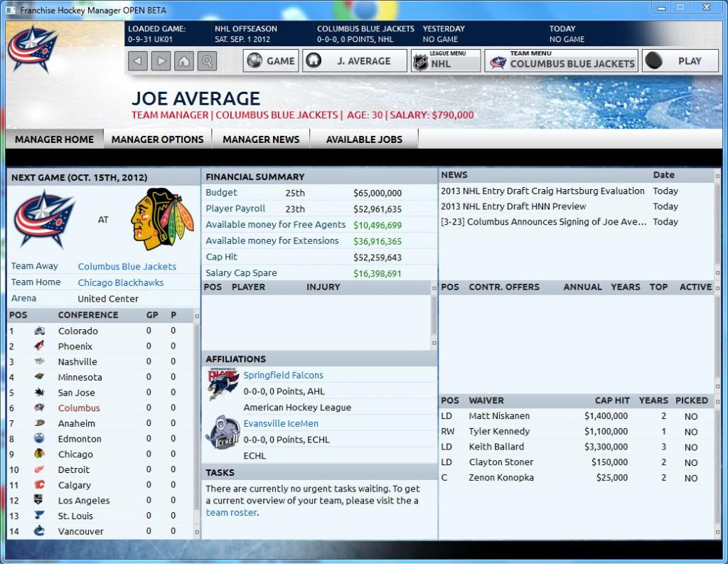Click the GP column header in standings
Image resolution: width=728 pixels, height=564 pixels.
(152, 315)
